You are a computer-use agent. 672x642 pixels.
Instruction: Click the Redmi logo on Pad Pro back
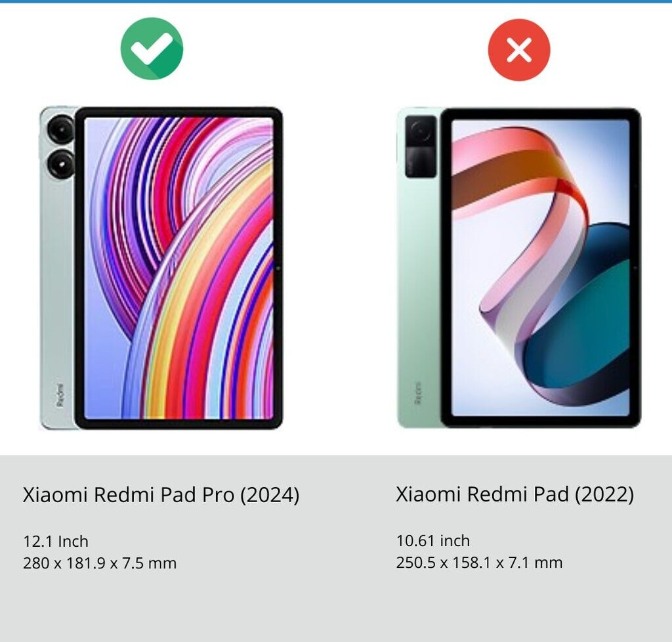61,395
